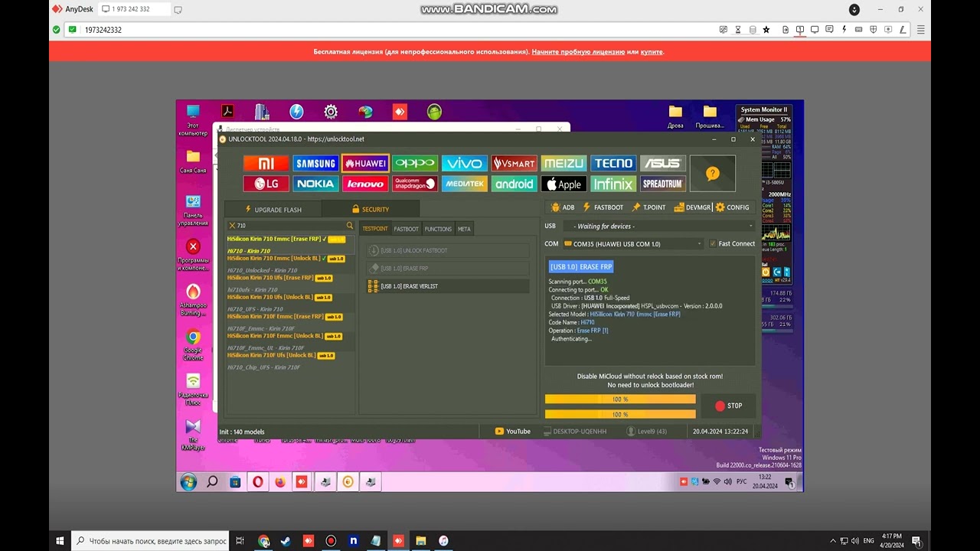The height and width of the screenshot is (551, 980).
Task: Click the [USB 1.0] ERASE FRP operation button
Action: [x=447, y=269]
